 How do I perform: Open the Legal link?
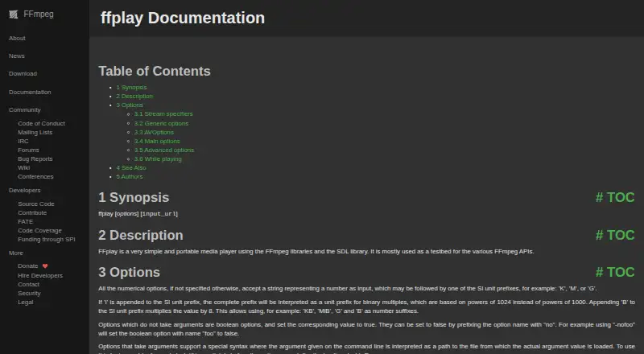pyautogui.click(x=26, y=302)
